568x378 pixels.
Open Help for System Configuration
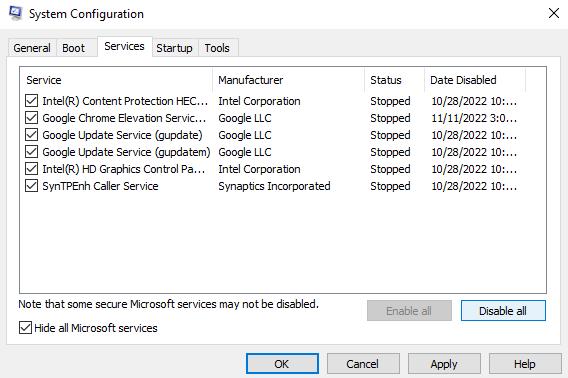tap(525, 364)
